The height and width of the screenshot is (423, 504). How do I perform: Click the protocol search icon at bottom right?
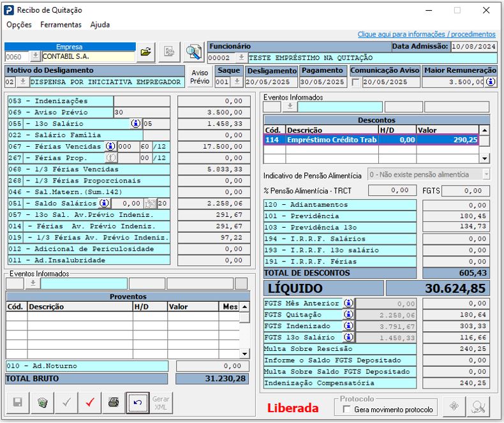(478, 406)
